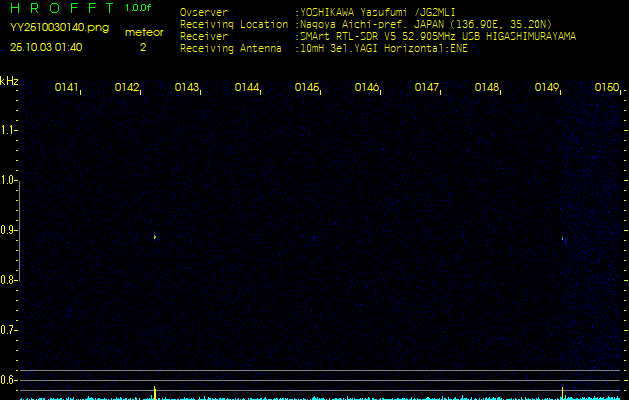Click time marker 0147
Viewport: 629px width, 400px height.
(426, 87)
